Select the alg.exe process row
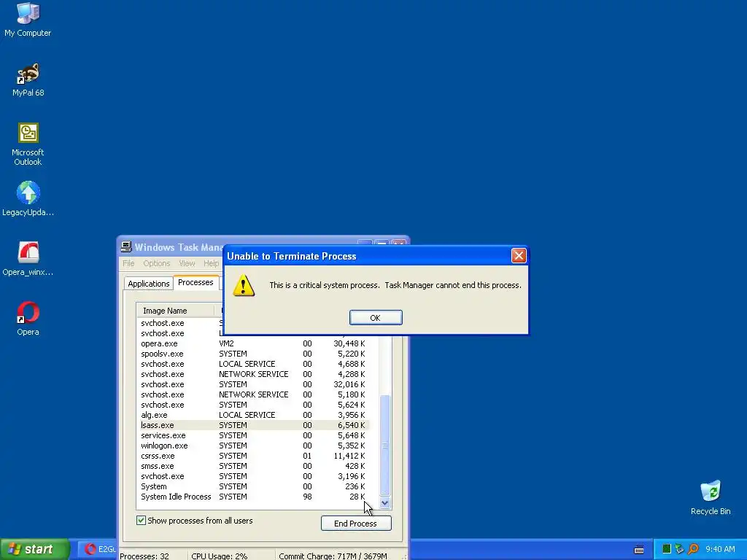 tap(255, 415)
